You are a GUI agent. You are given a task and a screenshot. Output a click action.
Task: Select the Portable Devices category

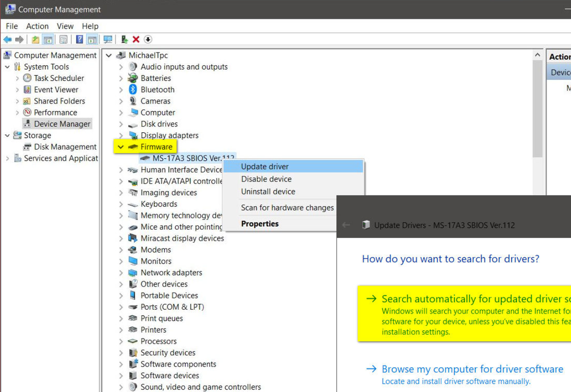pyautogui.click(x=169, y=295)
